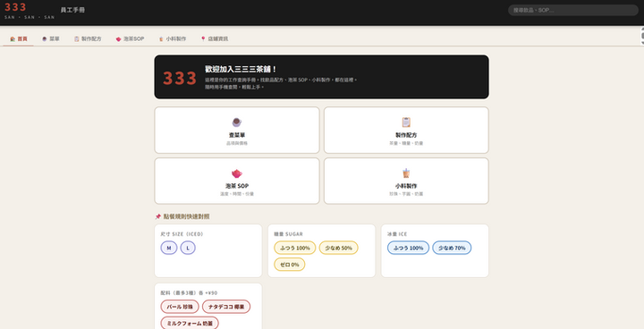644x329 pixels.
Task: Select the L size chip
Action: 188,248
